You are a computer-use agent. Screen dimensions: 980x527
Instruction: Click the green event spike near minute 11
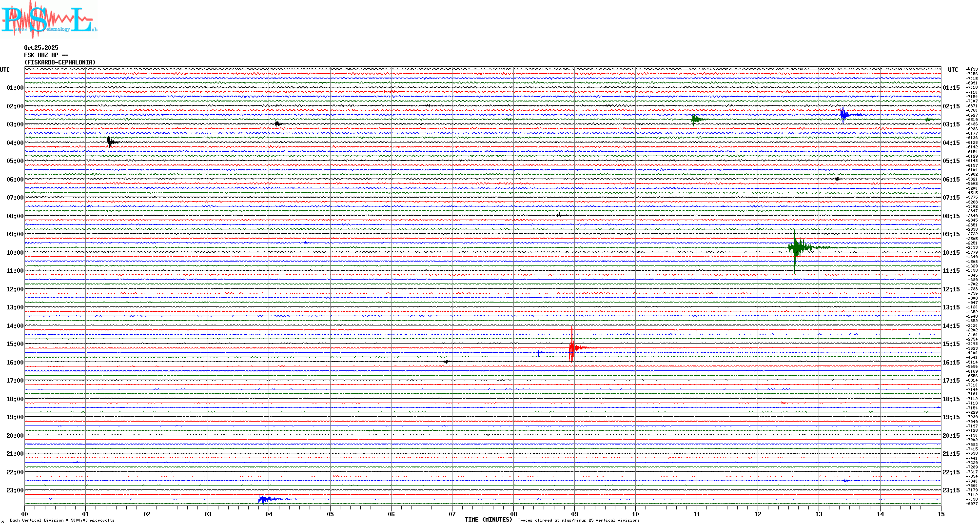(694, 119)
